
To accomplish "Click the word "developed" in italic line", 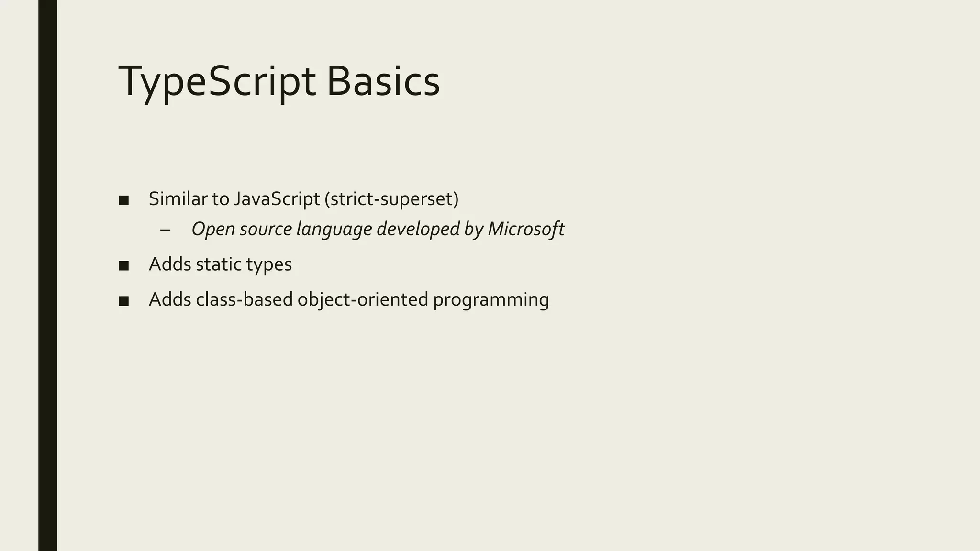I will pos(418,229).
